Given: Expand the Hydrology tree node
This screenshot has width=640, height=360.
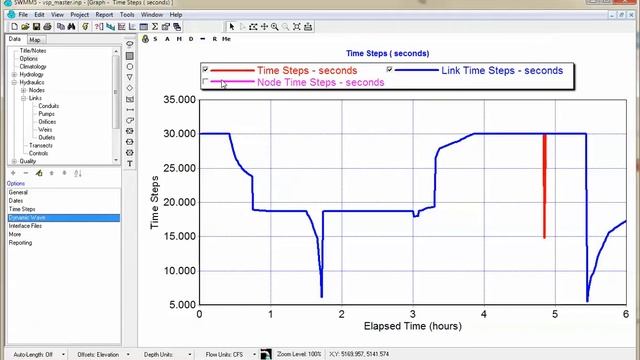Looking at the screenshot, I should click(14, 75).
